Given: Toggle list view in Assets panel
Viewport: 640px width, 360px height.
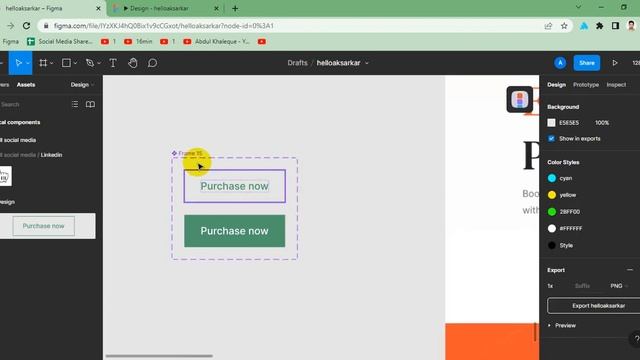Looking at the screenshot, I should click(x=75, y=104).
